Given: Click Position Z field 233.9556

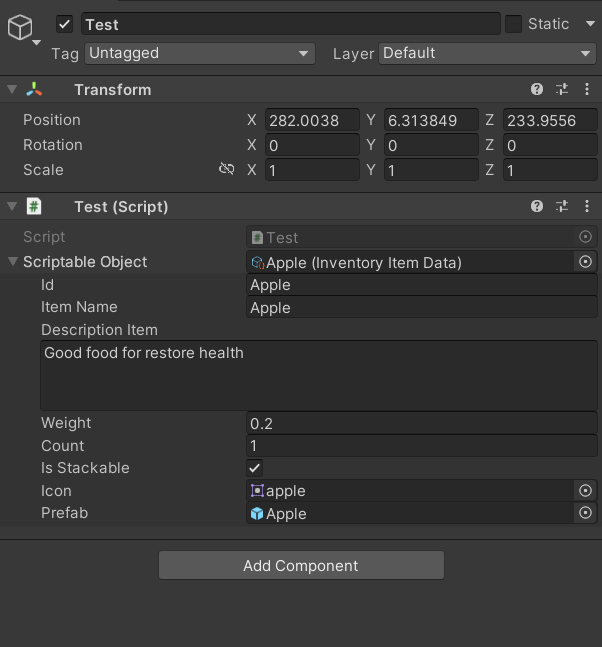Looking at the screenshot, I should (x=550, y=120).
